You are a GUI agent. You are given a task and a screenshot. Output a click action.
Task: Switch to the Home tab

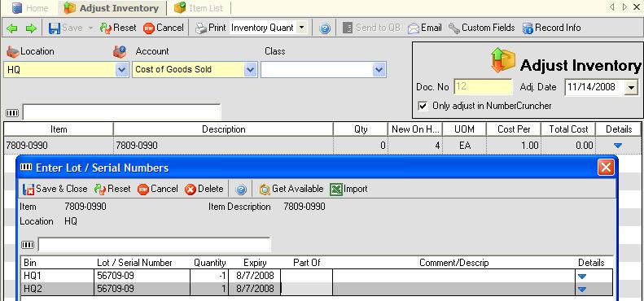click(30, 8)
